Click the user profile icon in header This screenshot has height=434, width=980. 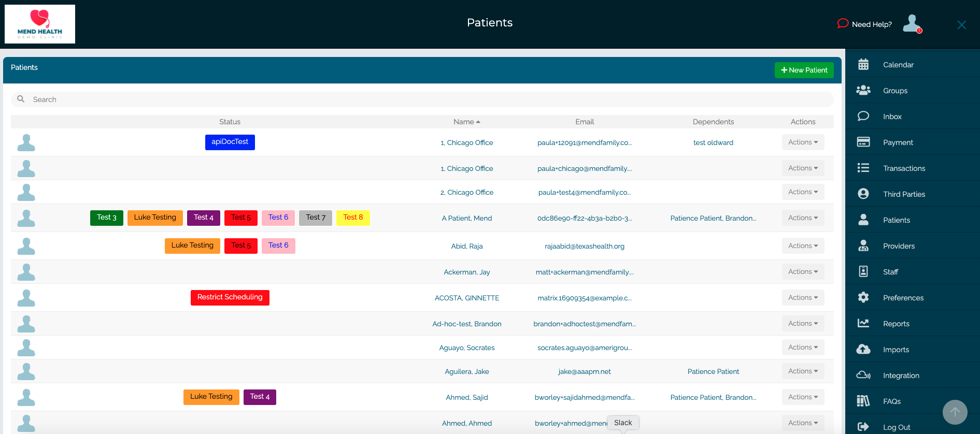912,24
